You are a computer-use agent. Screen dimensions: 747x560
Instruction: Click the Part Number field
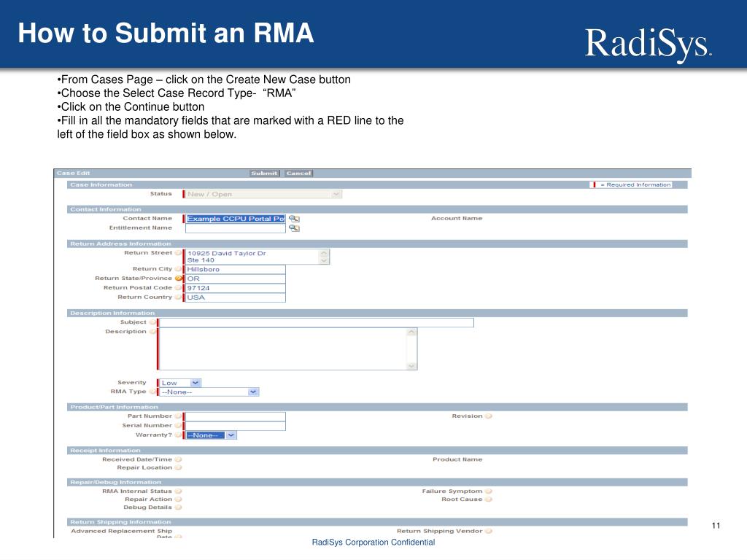(236, 416)
